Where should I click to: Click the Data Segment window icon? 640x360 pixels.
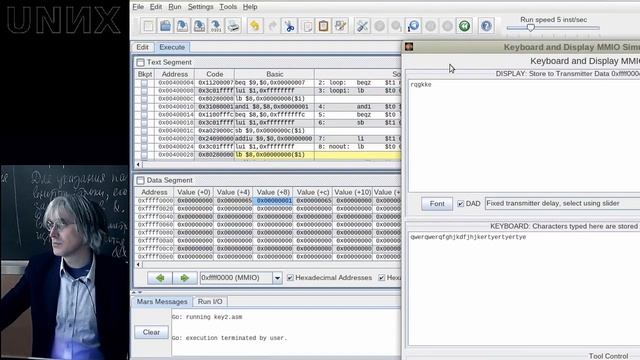(140, 180)
